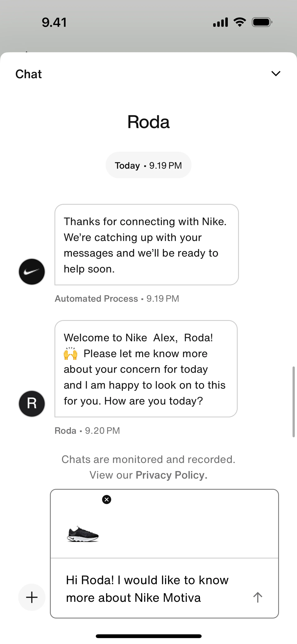The width and height of the screenshot is (297, 644).
Task: Click the chat scrollbar handle
Action: coord(293,402)
